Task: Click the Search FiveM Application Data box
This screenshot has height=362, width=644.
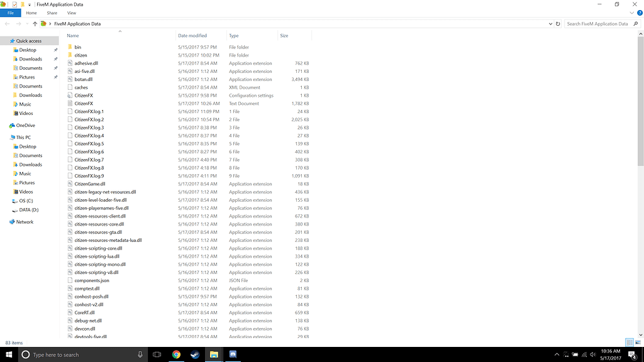Action: coord(597,23)
